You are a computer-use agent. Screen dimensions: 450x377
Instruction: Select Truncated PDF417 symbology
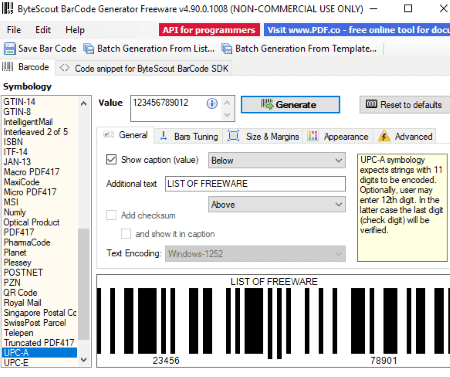[39, 343]
